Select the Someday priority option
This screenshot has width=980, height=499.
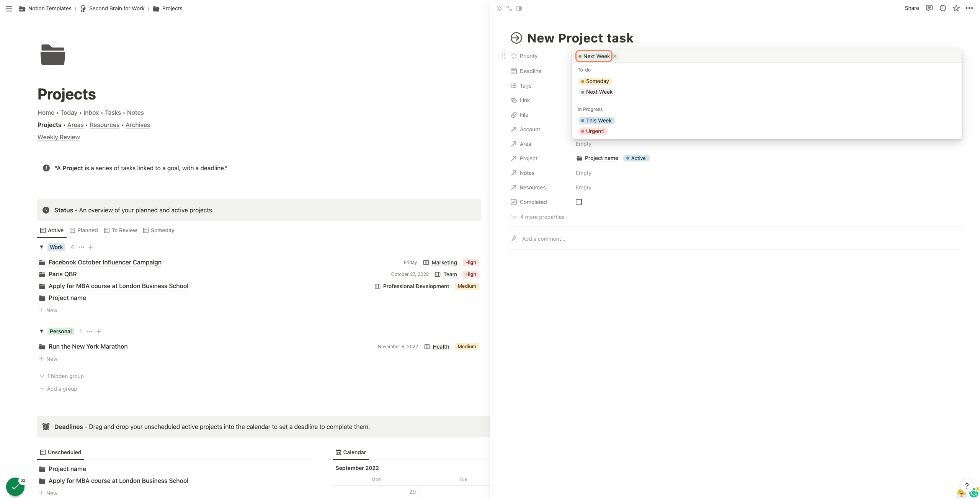pyautogui.click(x=595, y=81)
